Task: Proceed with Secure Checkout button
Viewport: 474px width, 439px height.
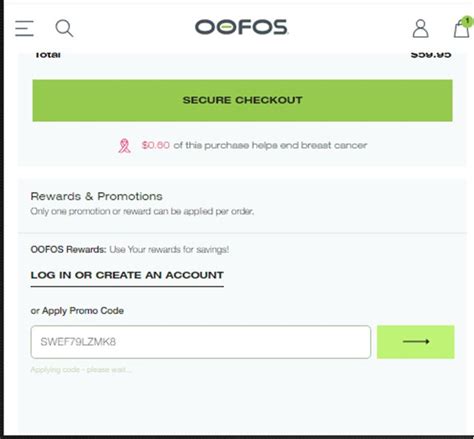Action: (242, 100)
